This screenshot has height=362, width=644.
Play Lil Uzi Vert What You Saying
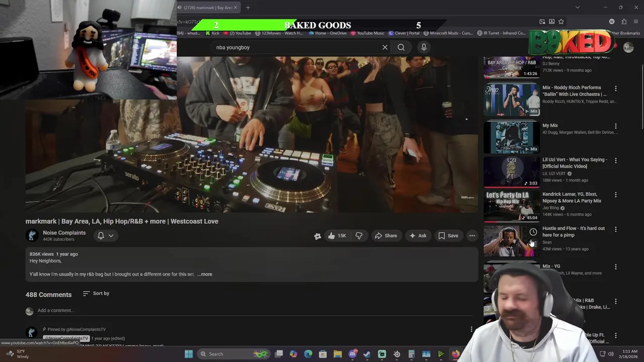click(511, 172)
